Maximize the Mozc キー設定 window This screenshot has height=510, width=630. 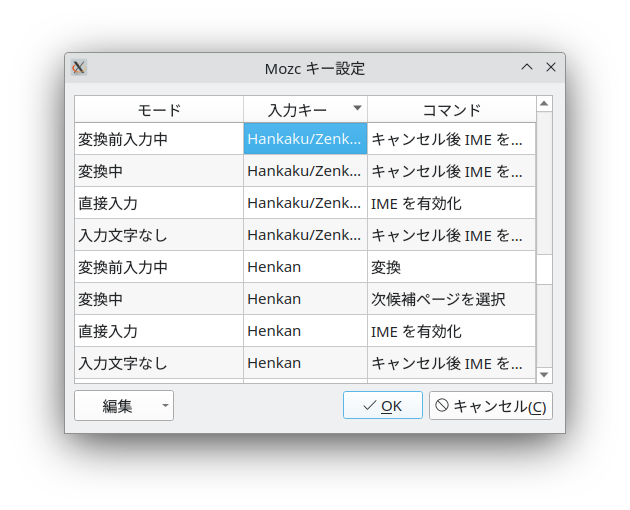tap(527, 67)
